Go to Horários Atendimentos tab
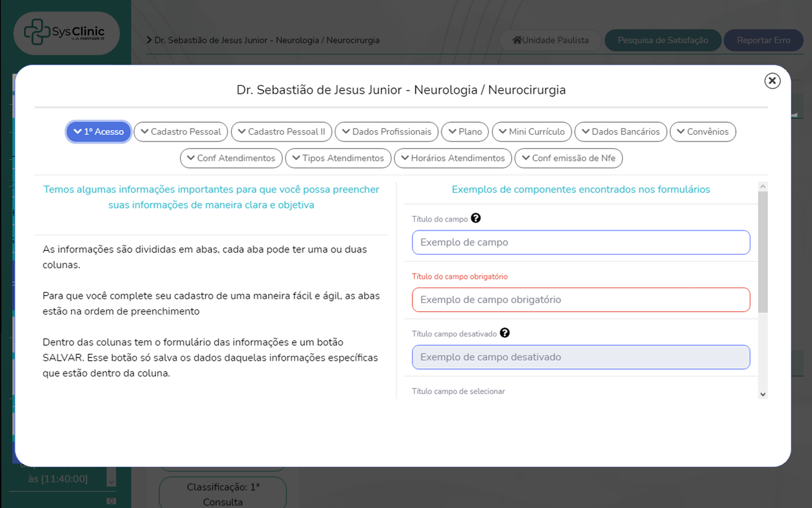Viewport: 812px width, 508px height. point(453,158)
